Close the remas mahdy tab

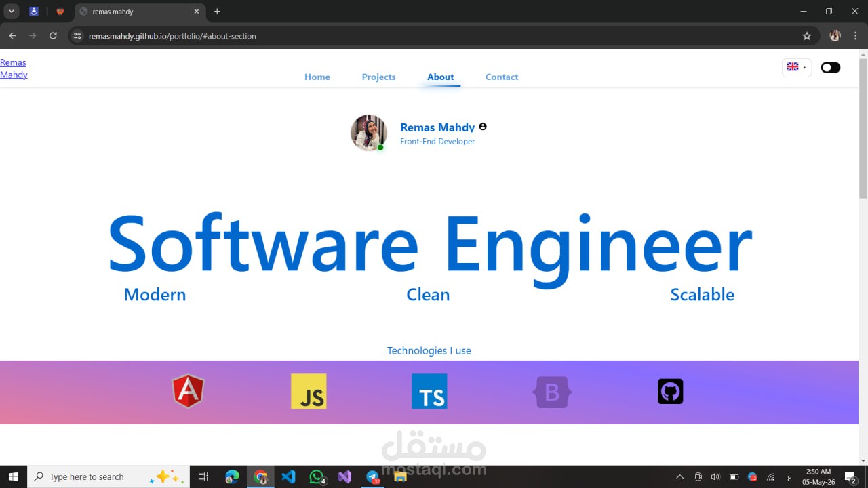pyautogui.click(x=197, y=12)
